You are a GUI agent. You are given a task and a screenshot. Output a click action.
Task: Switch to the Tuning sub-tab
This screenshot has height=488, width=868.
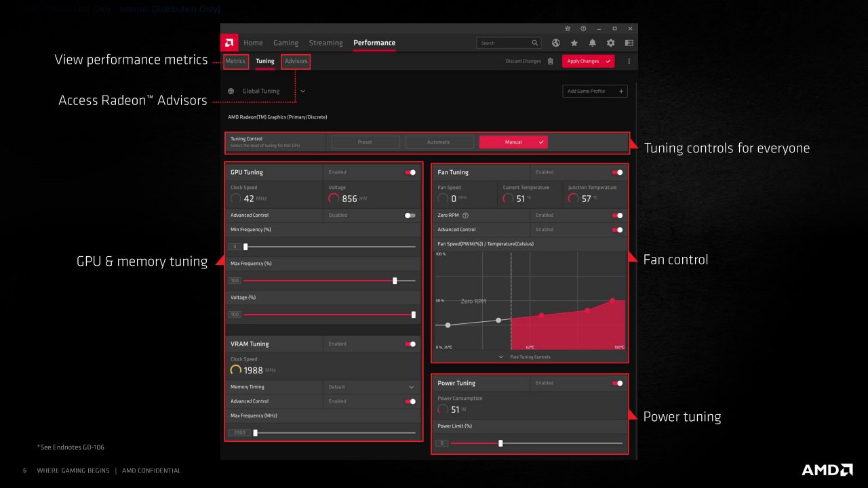click(265, 61)
